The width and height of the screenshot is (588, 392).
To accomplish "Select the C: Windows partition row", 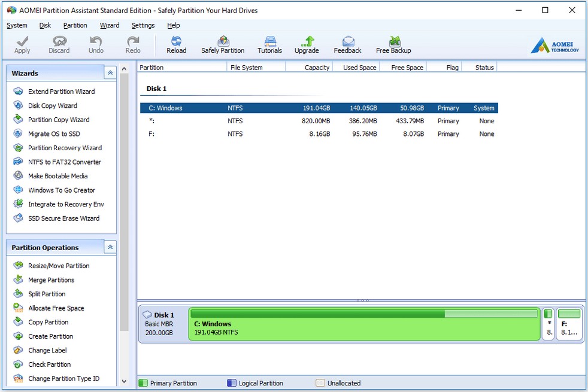I will click(319, 108).
